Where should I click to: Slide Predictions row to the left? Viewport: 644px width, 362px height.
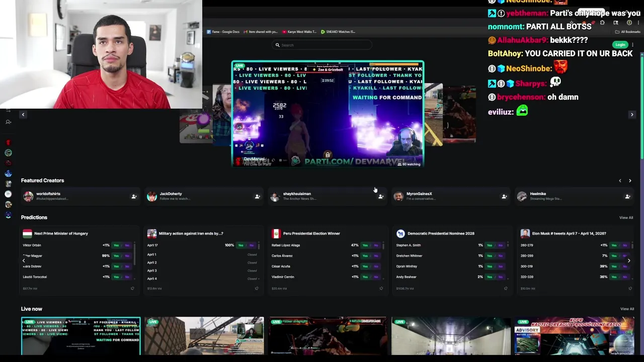point(24,260)
